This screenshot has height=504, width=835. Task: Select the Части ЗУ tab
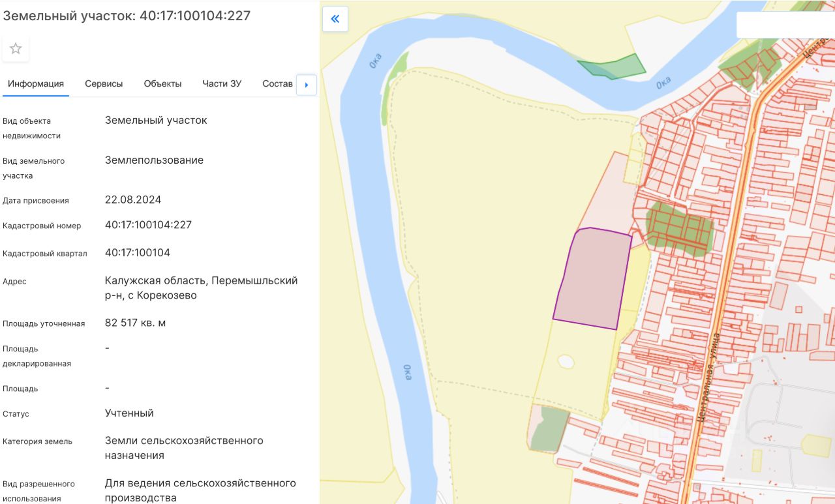pos(222,83)
